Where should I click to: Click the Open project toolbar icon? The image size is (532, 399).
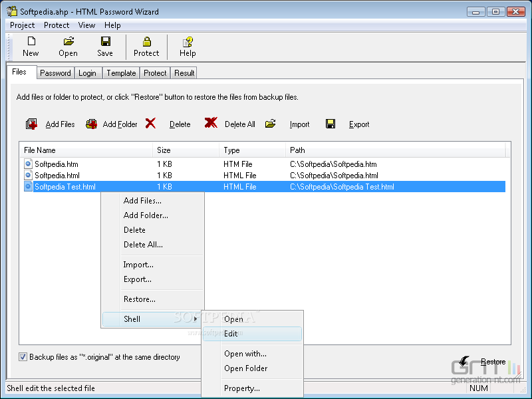pyautogui.click(x=68, y=41)
